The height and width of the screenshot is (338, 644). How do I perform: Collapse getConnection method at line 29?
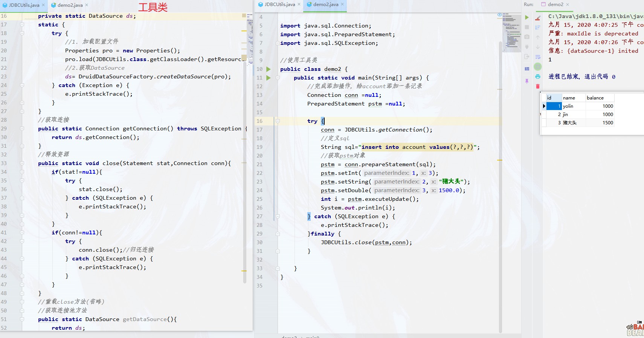point(22,128)
